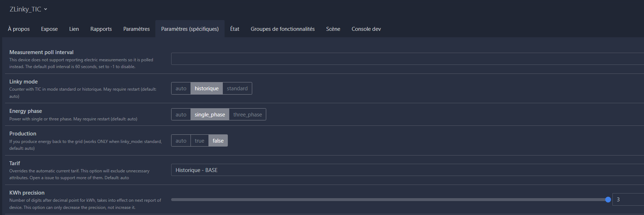The width and height of the screenshot is (644, 215).
Task: Open the ZLinky_TIC device dropdown
Action: point(28,9)
